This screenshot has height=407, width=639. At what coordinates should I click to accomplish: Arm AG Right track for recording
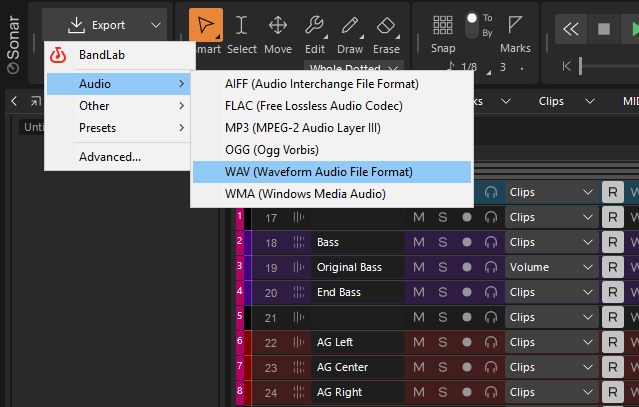point(467,392)
